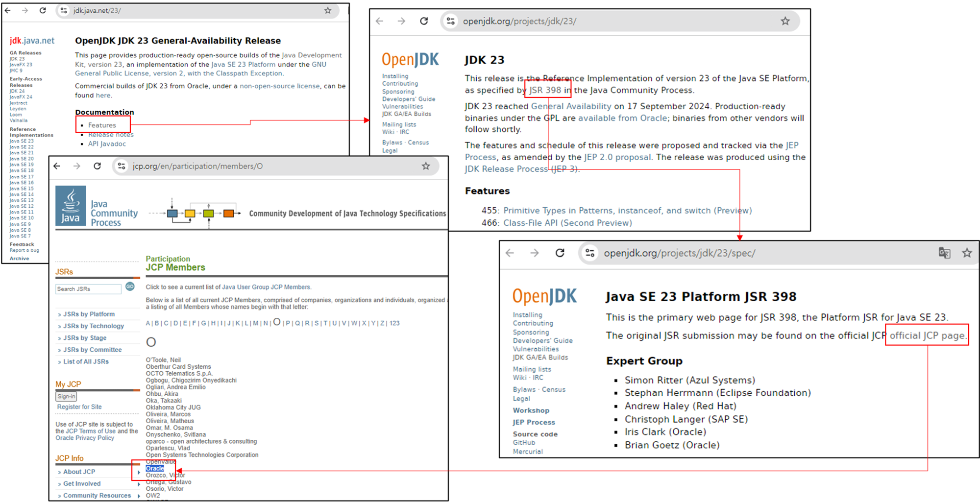Reload the jdk.java.net page
980x502 pixels.
pyautogui.click(x=43, y=10)
